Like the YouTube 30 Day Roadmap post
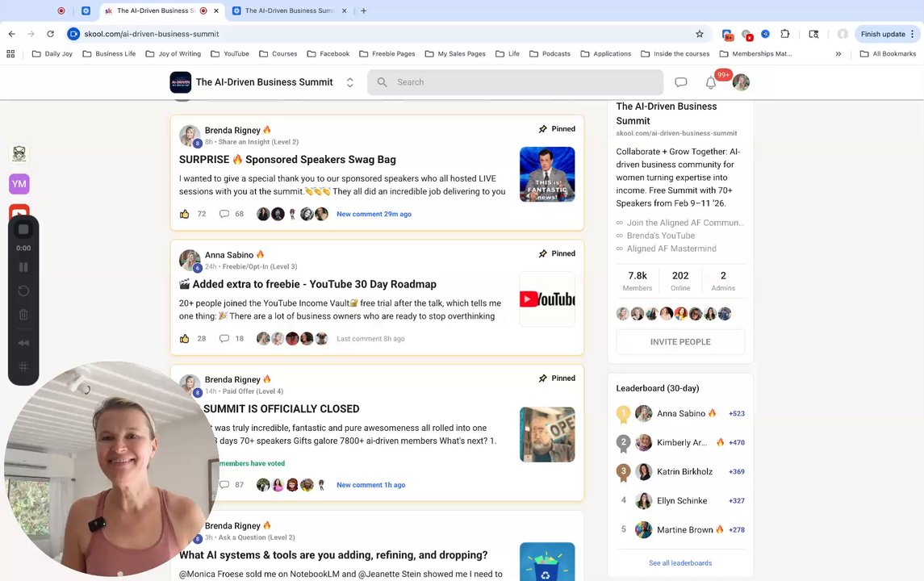924x581 pixels. click(185, 339)
